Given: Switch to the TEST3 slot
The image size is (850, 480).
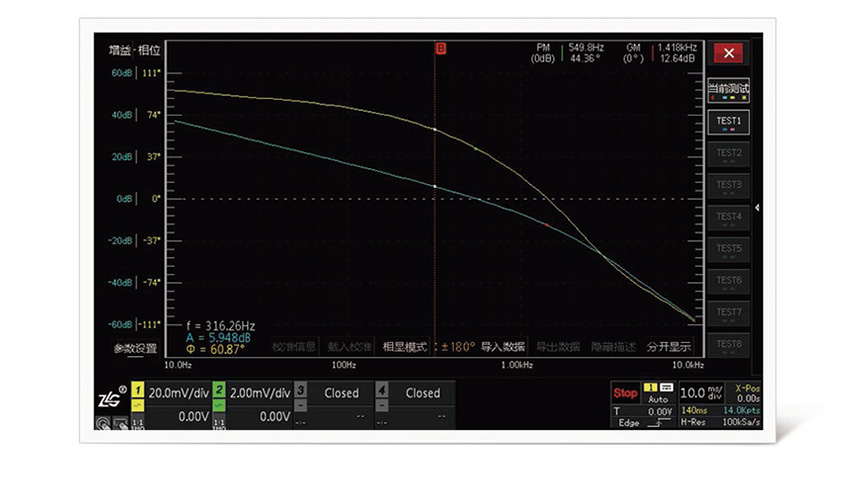Looking at the screenshot, I should (x=729, y=186).
